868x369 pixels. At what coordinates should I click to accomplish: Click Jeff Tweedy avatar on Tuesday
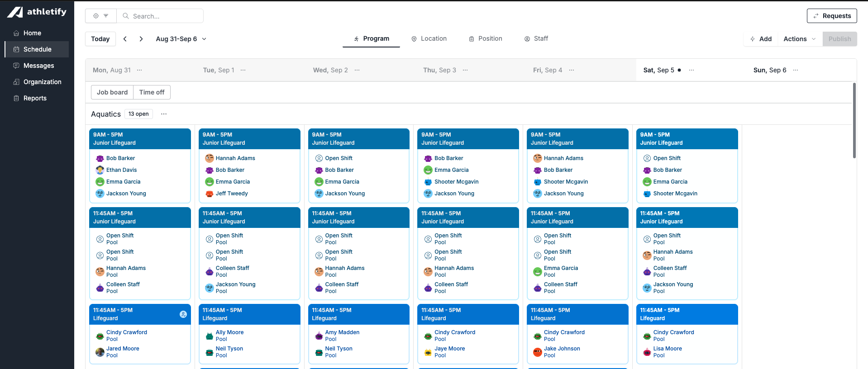(x=210, y=194)
